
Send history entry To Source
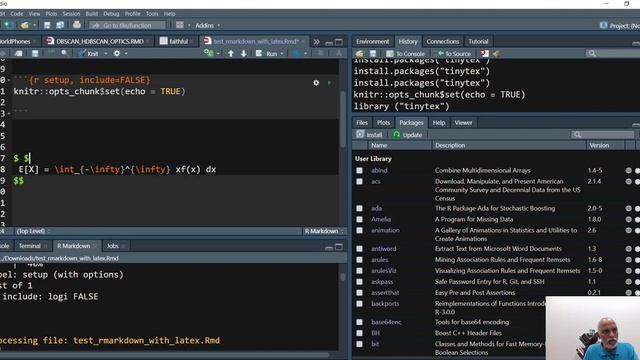(454, 53)
